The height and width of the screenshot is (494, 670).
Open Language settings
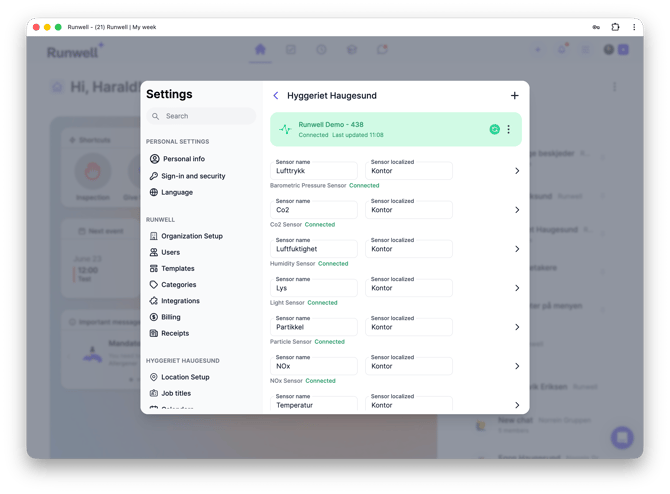coord(171,192)
